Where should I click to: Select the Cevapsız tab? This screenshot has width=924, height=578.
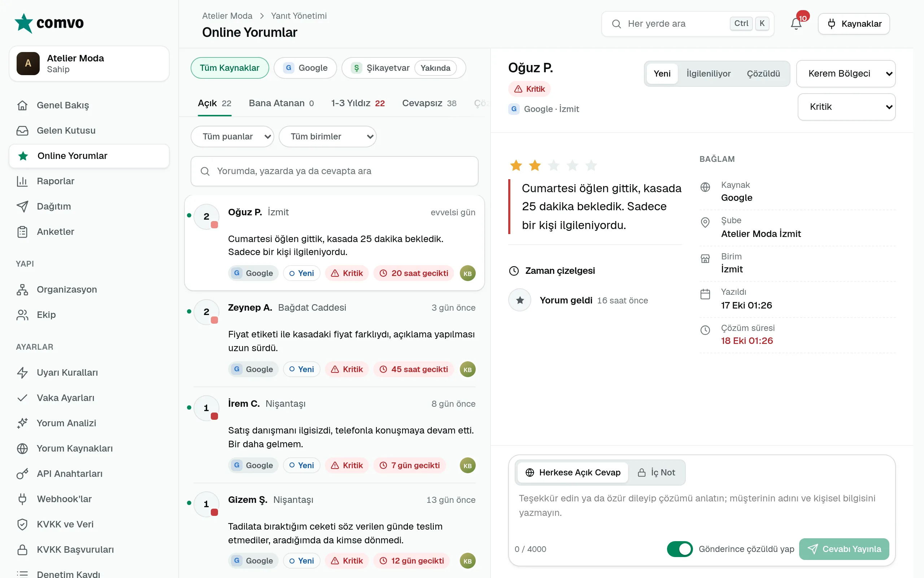coord(429,103)
